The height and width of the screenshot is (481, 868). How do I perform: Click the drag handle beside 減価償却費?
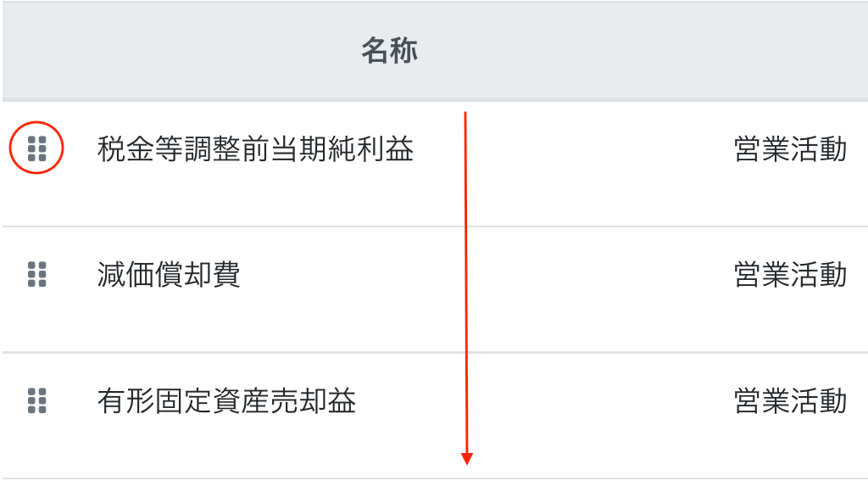coord(36,274)
